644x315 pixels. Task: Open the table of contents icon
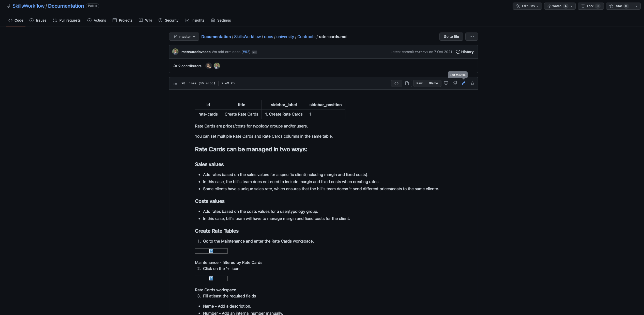tap(175, 83)
